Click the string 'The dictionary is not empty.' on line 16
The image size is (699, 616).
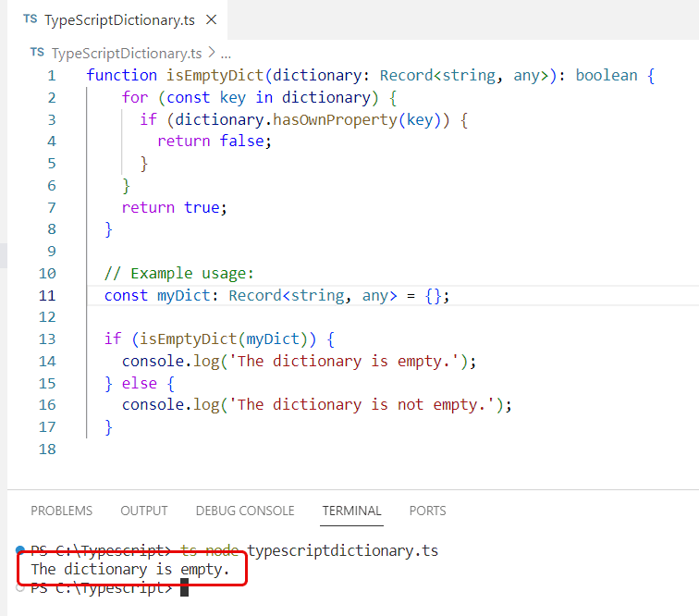(x=362, y=405)
